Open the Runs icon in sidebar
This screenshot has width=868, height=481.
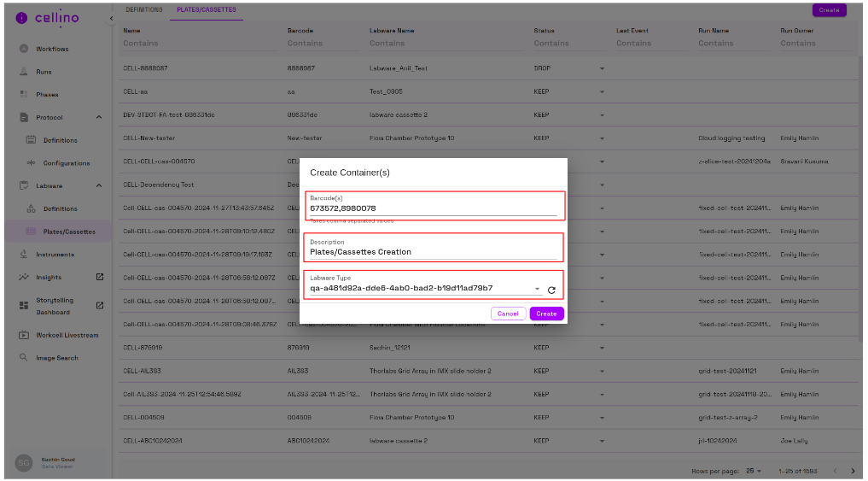pos(24,72)
